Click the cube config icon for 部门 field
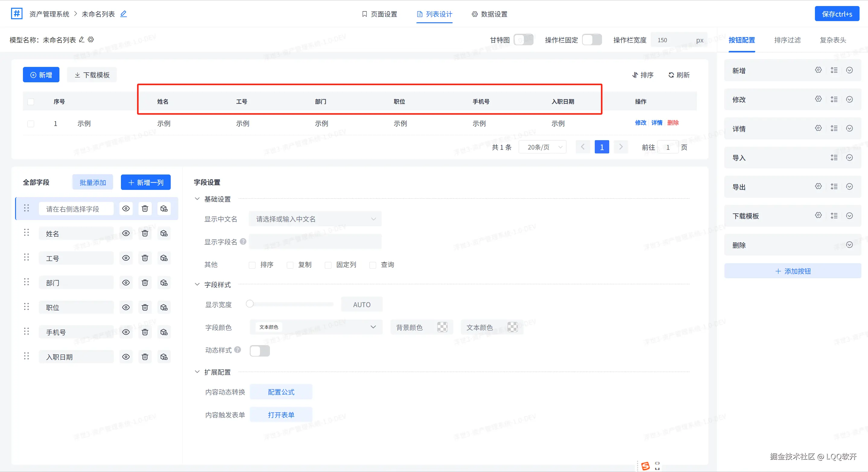 coord(164,283)
